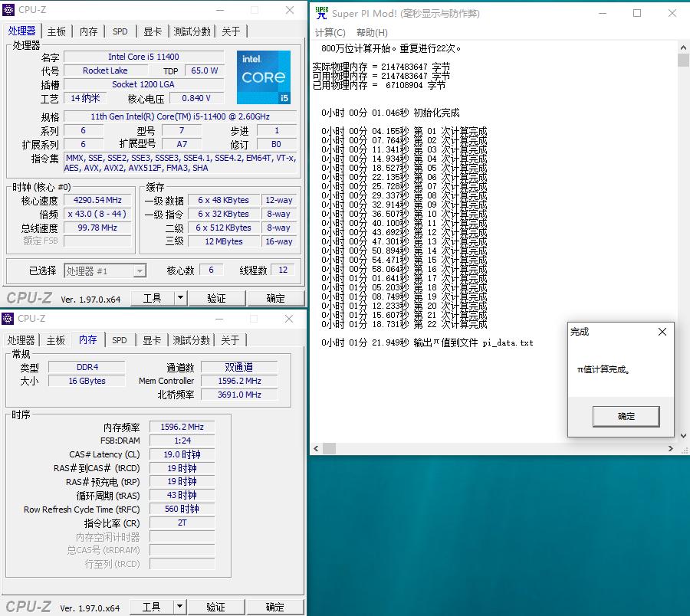
Task: Open the 关于 tab in top CPU-Z window
Action: click(230, 31)
